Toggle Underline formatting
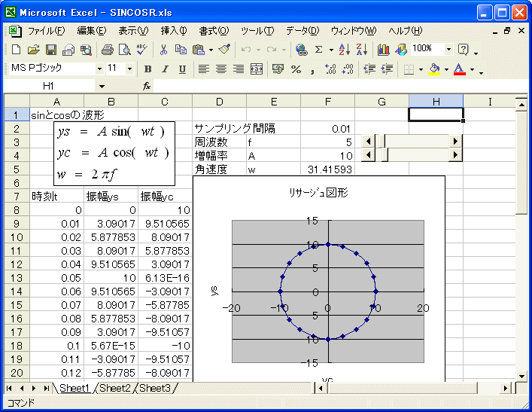532x412 pixels. pos(182,69)
